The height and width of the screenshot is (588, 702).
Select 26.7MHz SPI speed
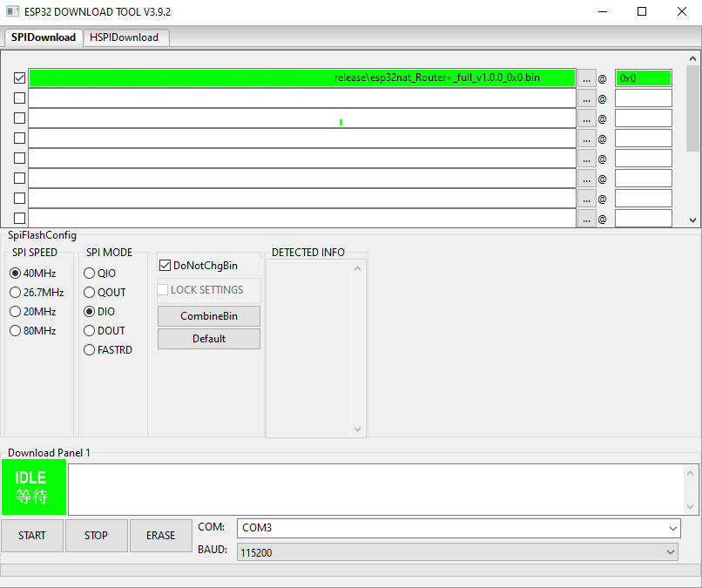tap(37, 293)
